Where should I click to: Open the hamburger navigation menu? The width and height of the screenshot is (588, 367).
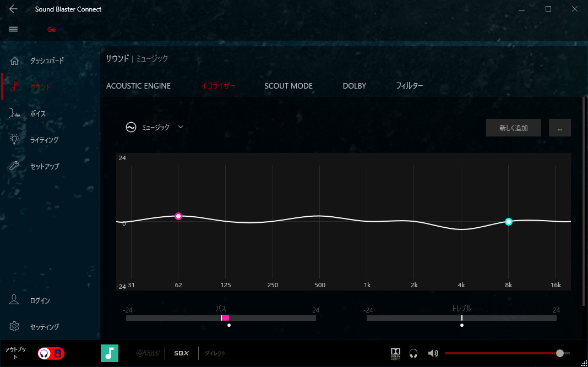(x=14, y=30)
